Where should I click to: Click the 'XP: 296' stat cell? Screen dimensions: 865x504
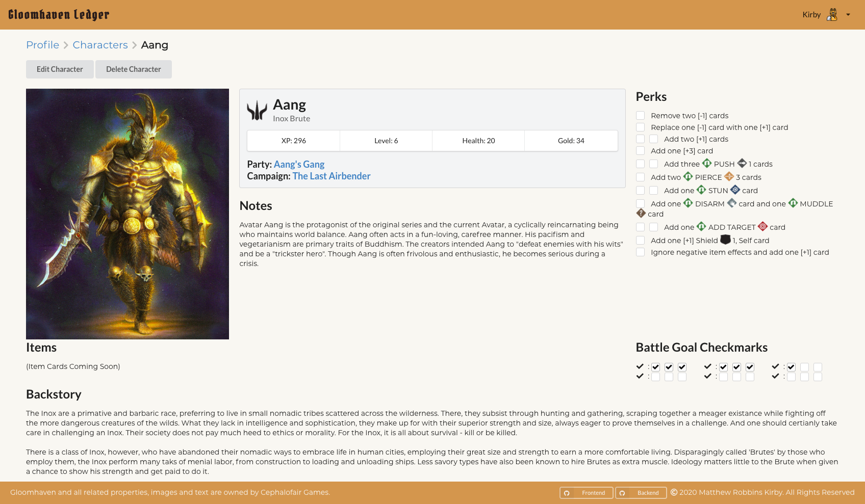coord(294,141)
